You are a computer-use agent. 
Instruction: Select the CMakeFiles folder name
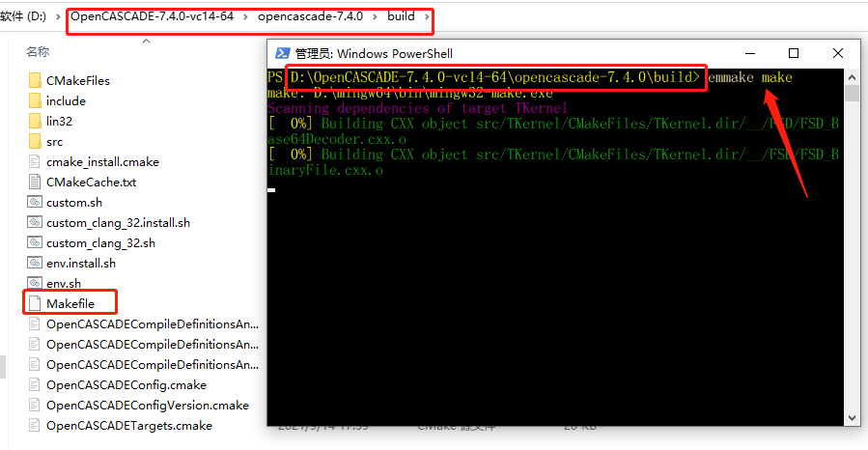[78, 81]
